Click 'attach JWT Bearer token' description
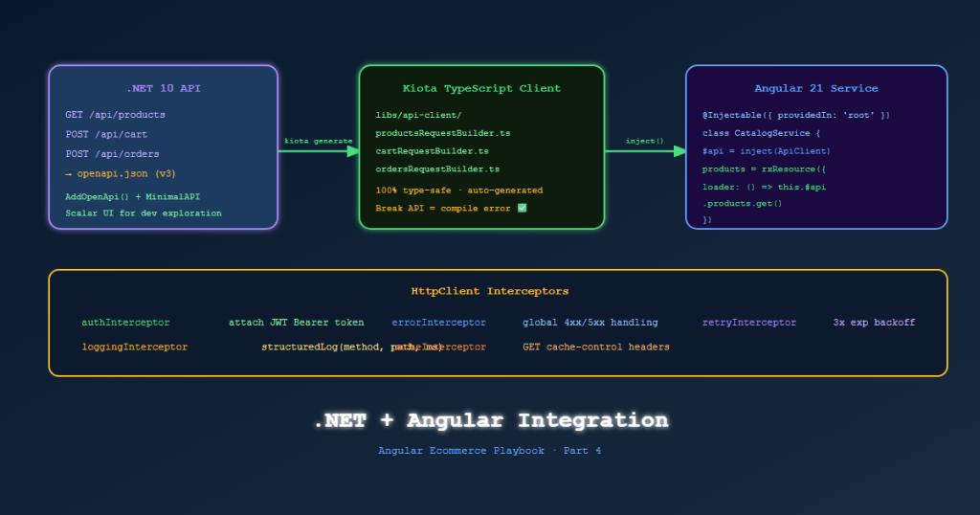This screenshot has width=980, height=515. 297,323
